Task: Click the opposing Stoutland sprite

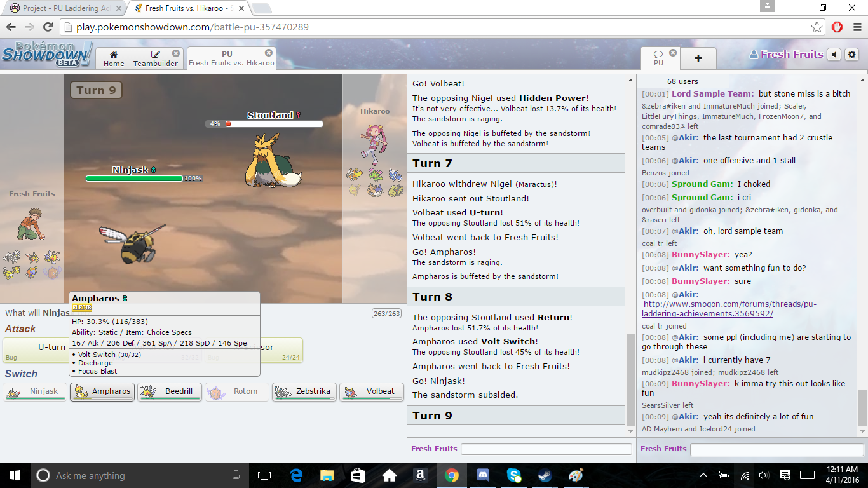Action: click(x=274, y=161)
